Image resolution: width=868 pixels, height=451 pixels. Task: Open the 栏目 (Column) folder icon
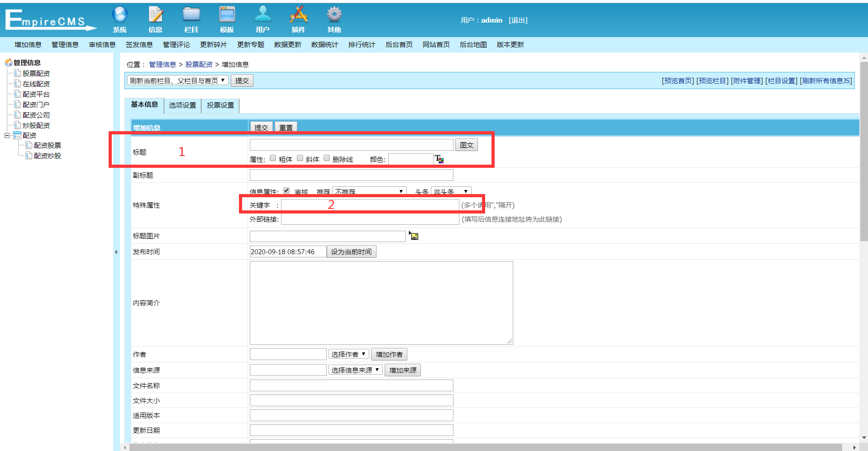(x=191, y=19)
